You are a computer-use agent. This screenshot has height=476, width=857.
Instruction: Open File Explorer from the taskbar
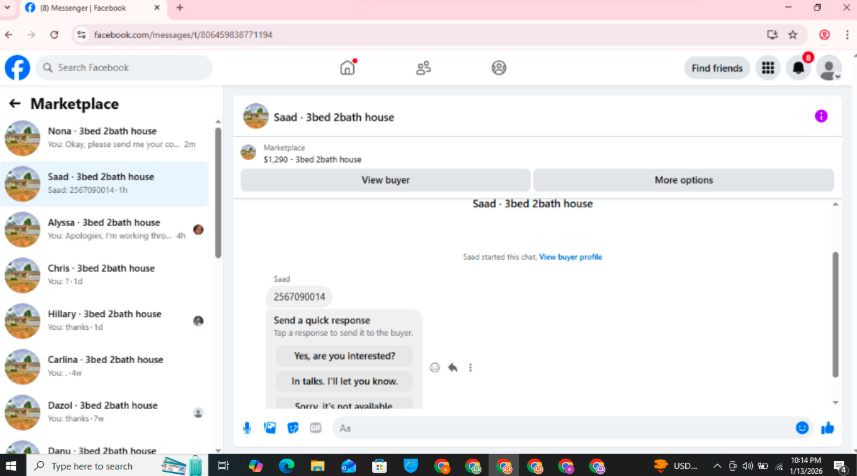[x=318, y=466]
